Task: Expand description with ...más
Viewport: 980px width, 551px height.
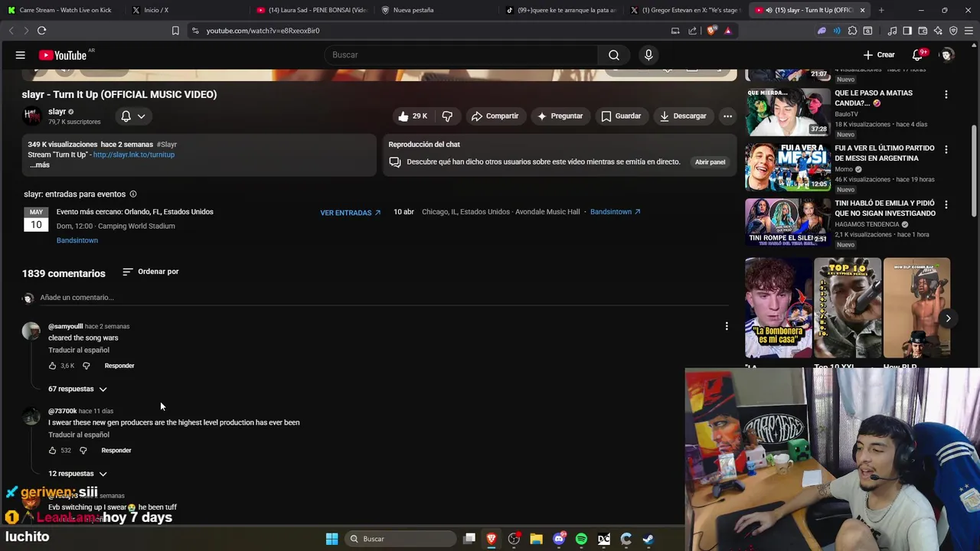Action: coord(39,165)
